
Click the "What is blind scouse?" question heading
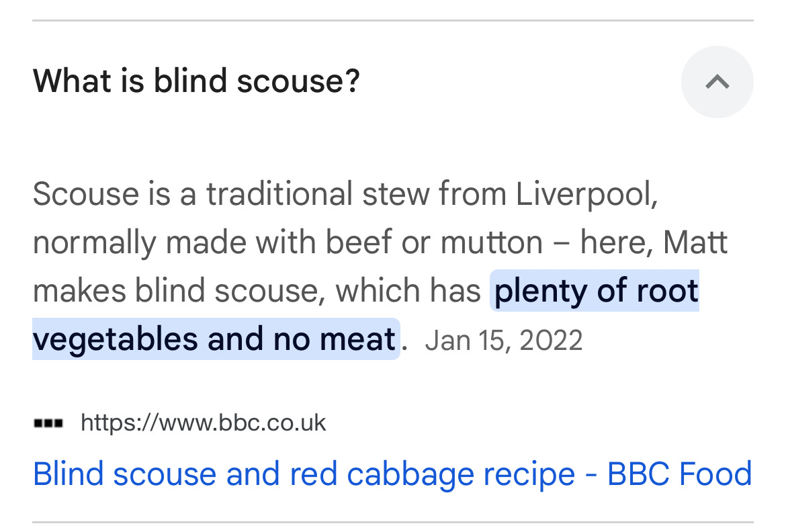196,81
